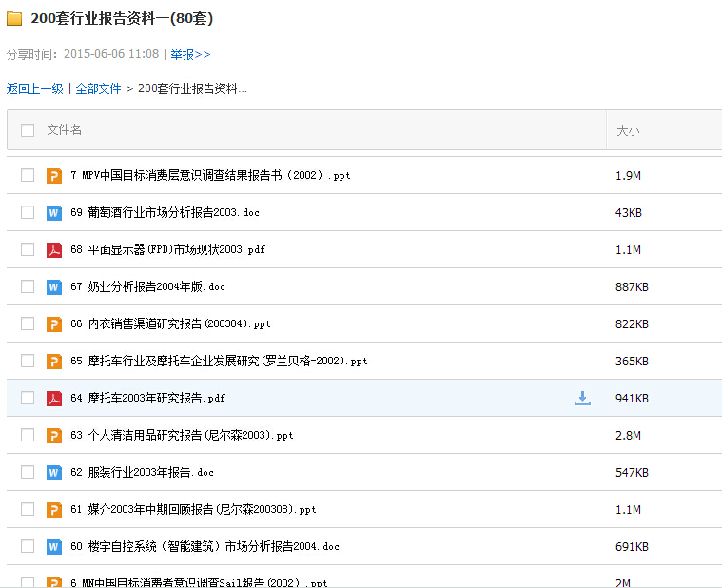Open the file 摩托车行业及摩托车企业发展研究 (罗兰贝格-2002).ppt
722x588 pixels.
(x=219, y=361)
